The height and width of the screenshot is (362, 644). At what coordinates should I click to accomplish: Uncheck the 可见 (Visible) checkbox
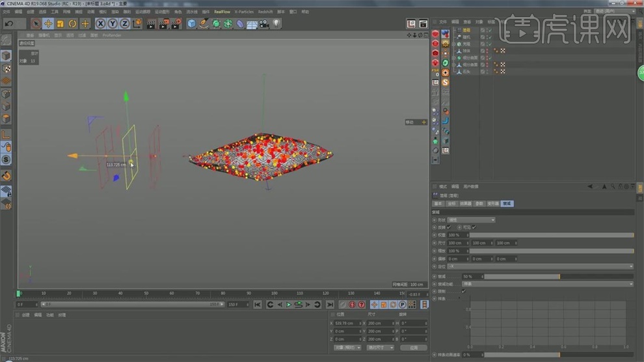coord(474,227)
